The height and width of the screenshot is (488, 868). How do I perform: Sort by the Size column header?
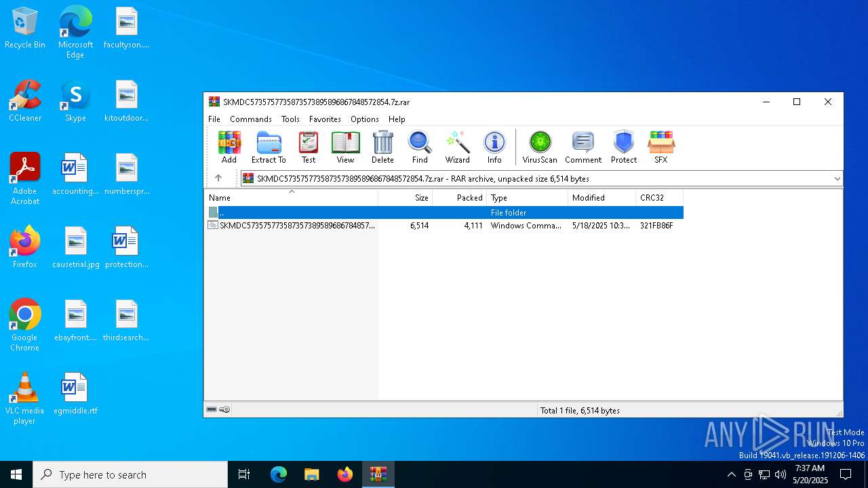pos(406,198)
